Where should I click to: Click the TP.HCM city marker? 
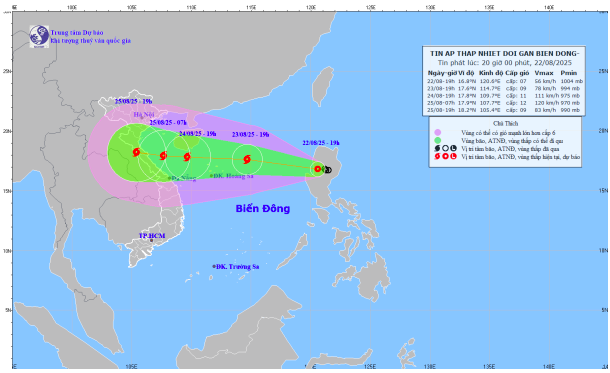click(151, 240)
